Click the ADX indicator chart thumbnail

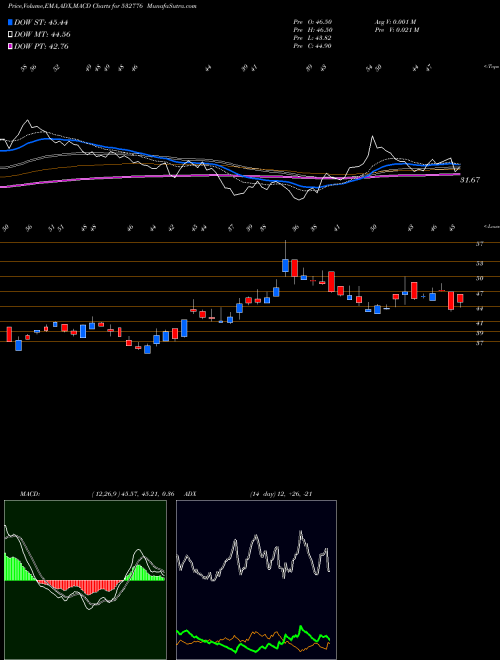[x=256, y=580]
